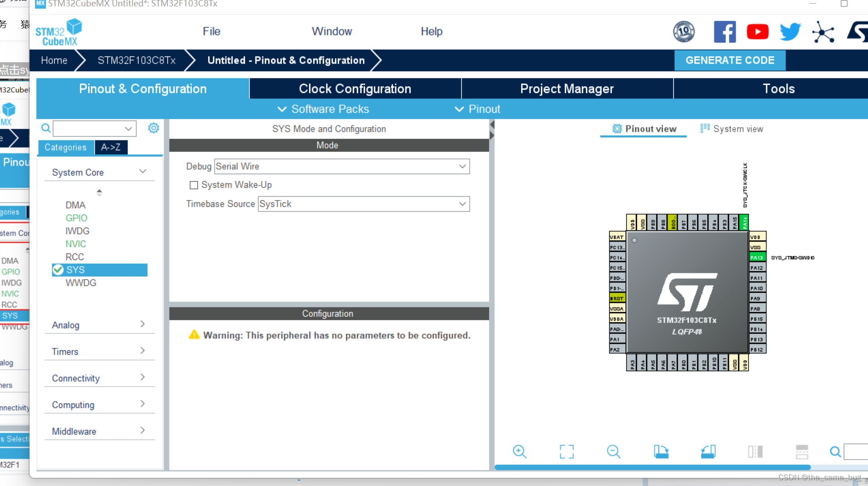Click the GENERATE CODE button

pyautogui.click(x=730, y=60)
